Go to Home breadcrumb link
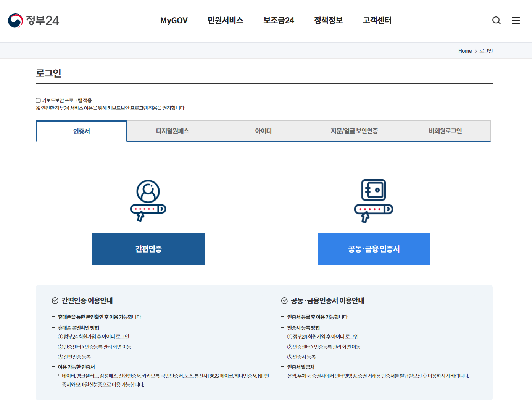 [465, 51]
